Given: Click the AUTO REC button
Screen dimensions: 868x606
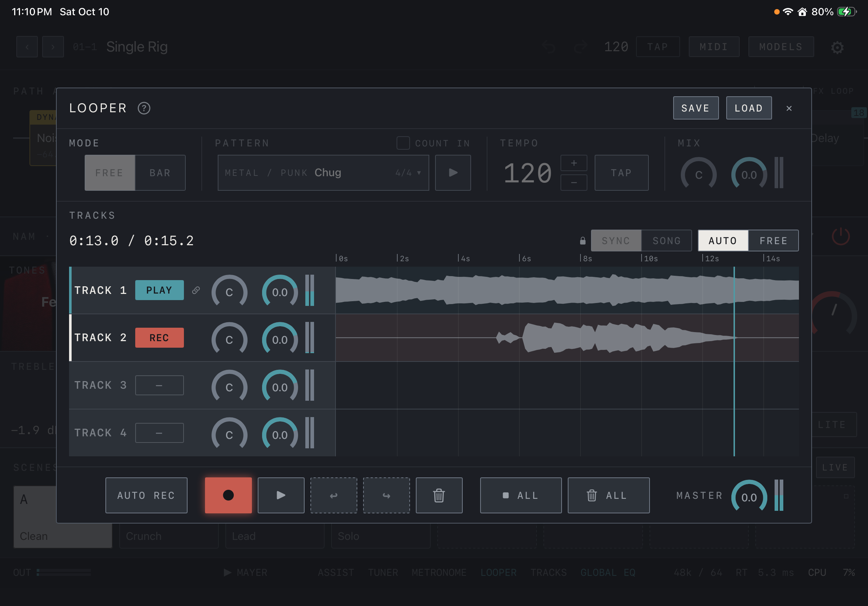Looking at the screenshot, I should point(146,495).
